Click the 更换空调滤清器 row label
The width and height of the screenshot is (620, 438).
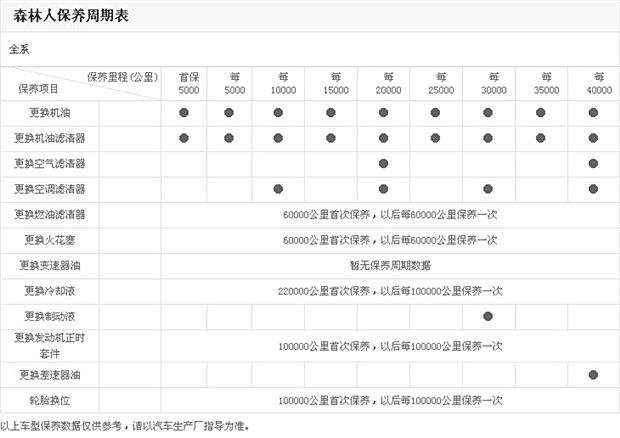(x=50, y=189)
